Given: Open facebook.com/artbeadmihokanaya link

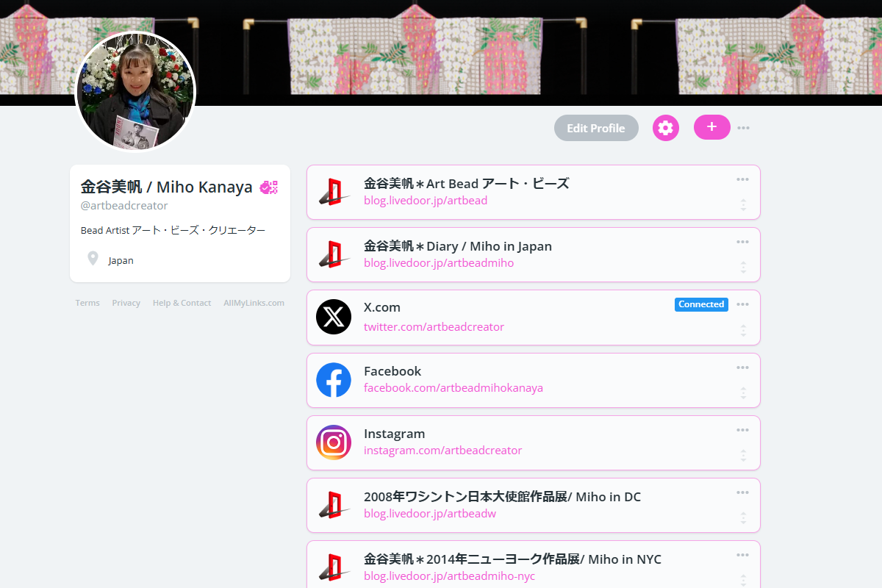Looking at the screenshot, I should [453, 388].
